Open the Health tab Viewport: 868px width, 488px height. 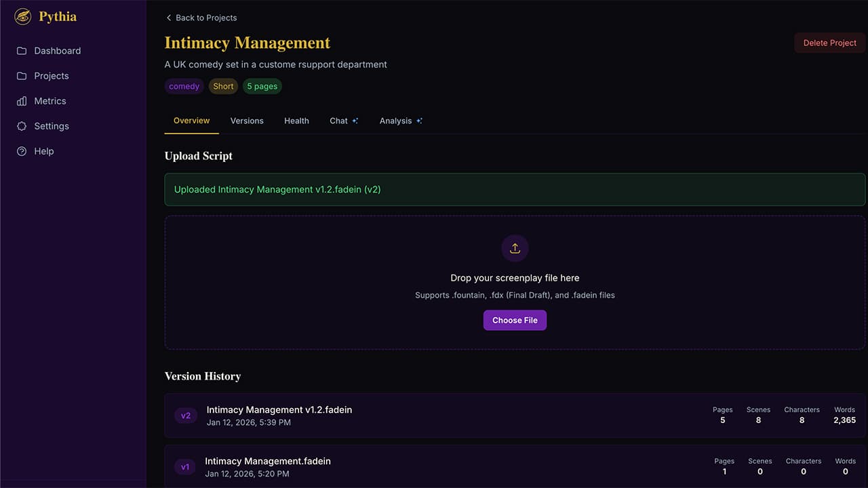click(296, 121)
